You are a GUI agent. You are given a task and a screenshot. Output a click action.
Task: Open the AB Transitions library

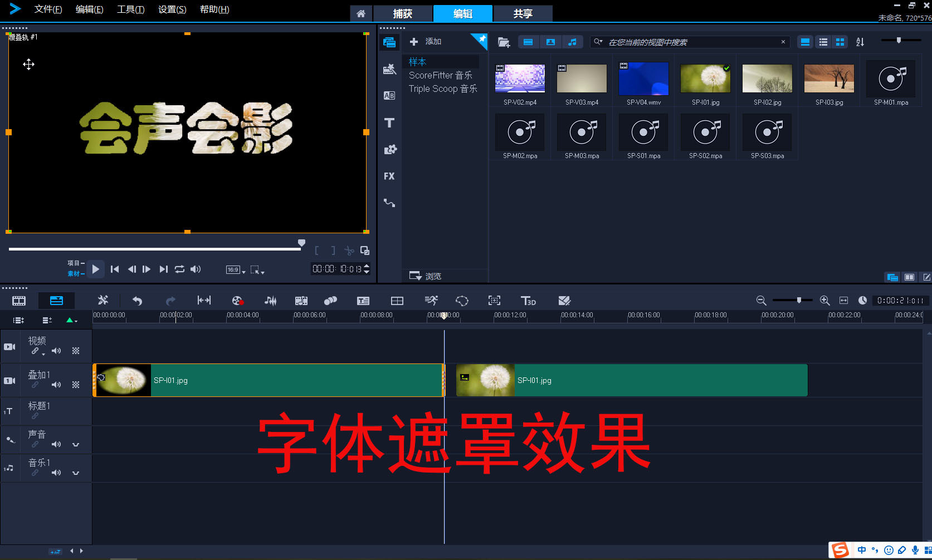pos(389,96)
